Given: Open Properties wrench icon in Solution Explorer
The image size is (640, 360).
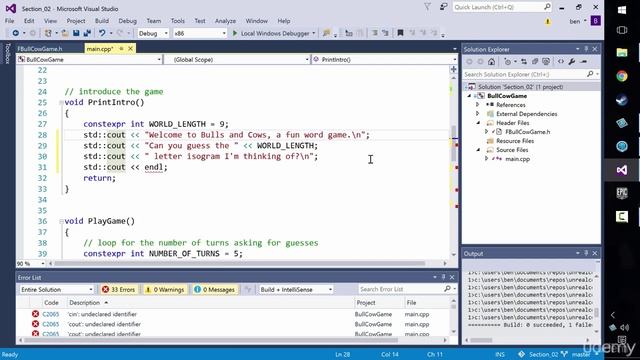Looking at the screenshot, I should (572, 62).
